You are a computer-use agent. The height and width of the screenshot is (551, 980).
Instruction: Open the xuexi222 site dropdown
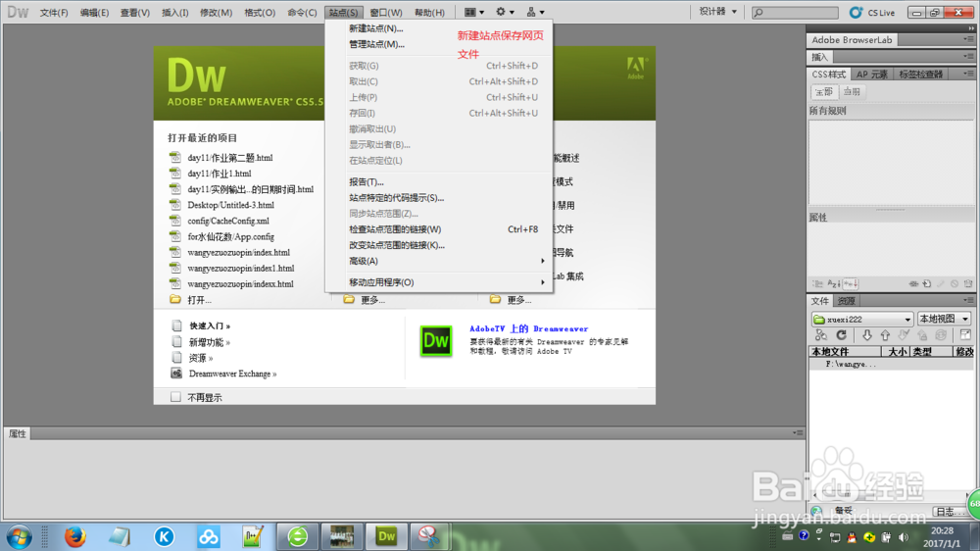pos(861,319)
